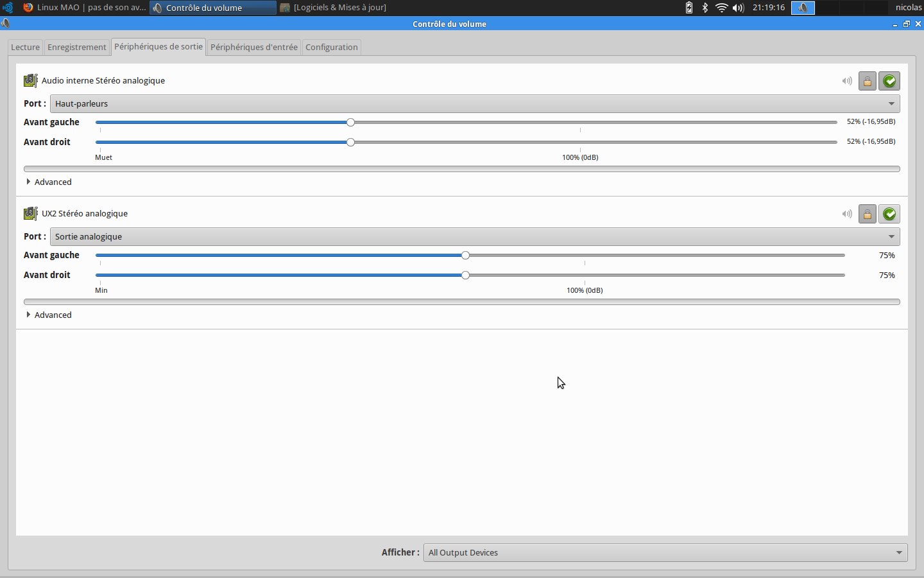The height and width of the screenshot is (578, 924).
Task: Select the Périphériques de sortie tab
Action: pos(158,47)
